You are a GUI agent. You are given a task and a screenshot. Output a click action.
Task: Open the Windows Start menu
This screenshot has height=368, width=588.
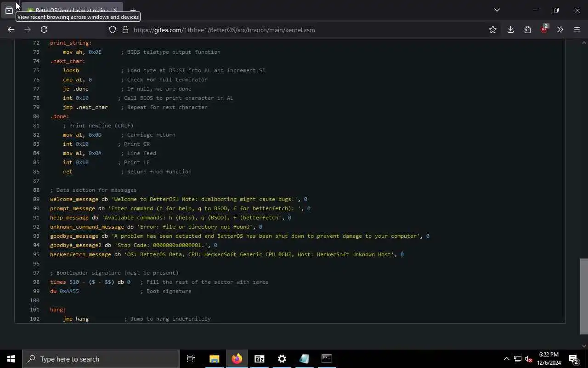[x=11, y=359]
